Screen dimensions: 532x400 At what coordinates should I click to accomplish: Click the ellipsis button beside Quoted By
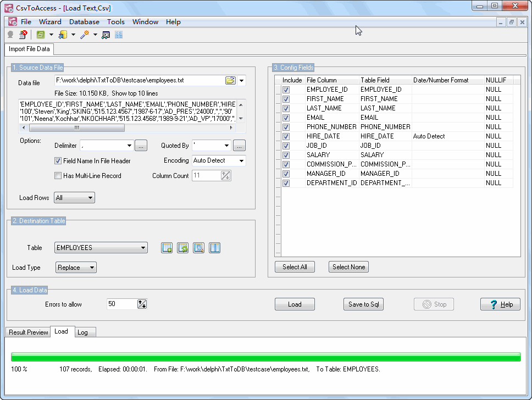(239, 146)
